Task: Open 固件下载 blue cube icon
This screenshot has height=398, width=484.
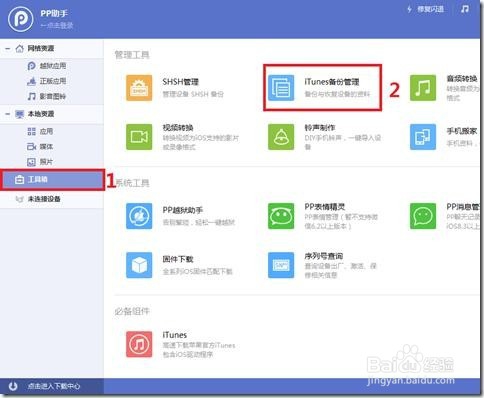Action: [139, 265]
